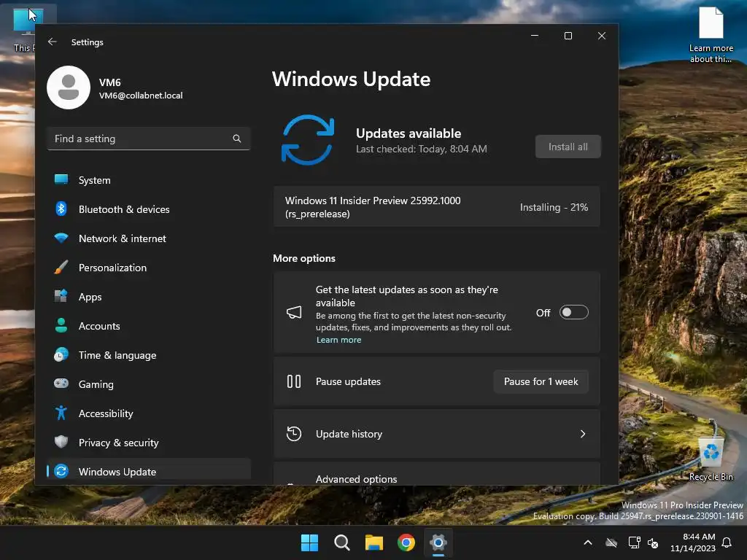Open Network & internet settings

point(149,238)
